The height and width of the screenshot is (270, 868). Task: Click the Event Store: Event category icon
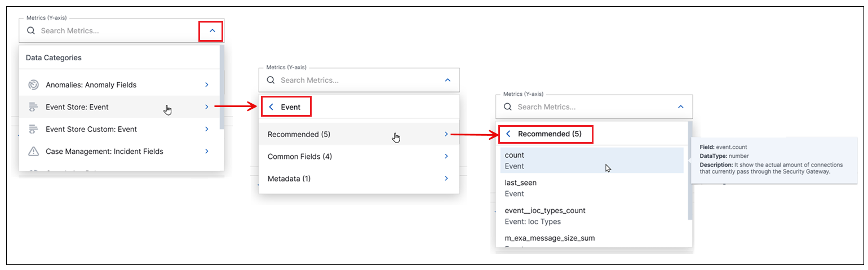click(x=33, y=107)
